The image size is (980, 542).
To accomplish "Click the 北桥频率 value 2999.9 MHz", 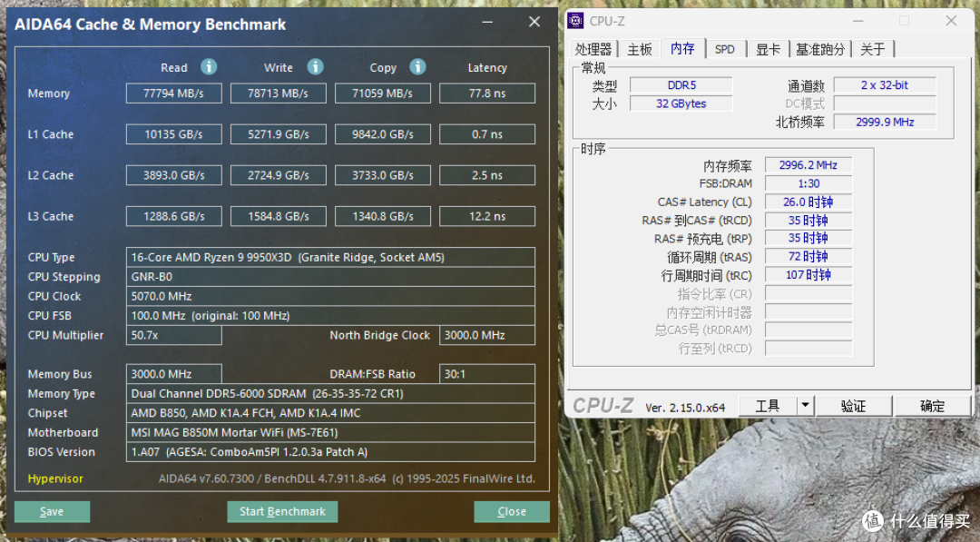I will point(885,122).
